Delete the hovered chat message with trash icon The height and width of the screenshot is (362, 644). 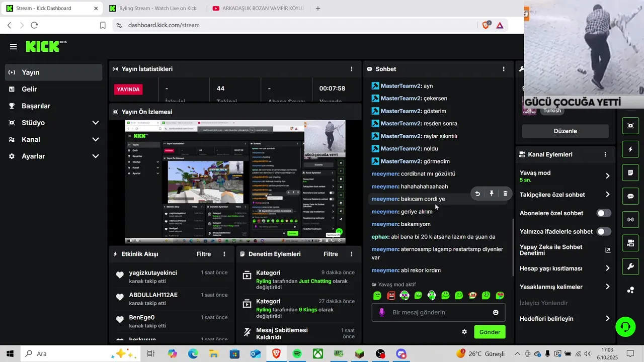click(x=505, y=194)
